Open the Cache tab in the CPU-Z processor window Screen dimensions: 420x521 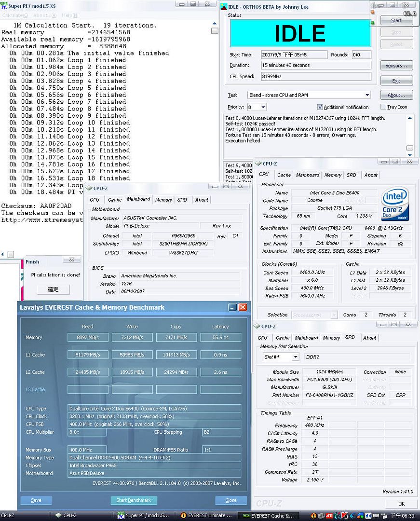(284, 175)
